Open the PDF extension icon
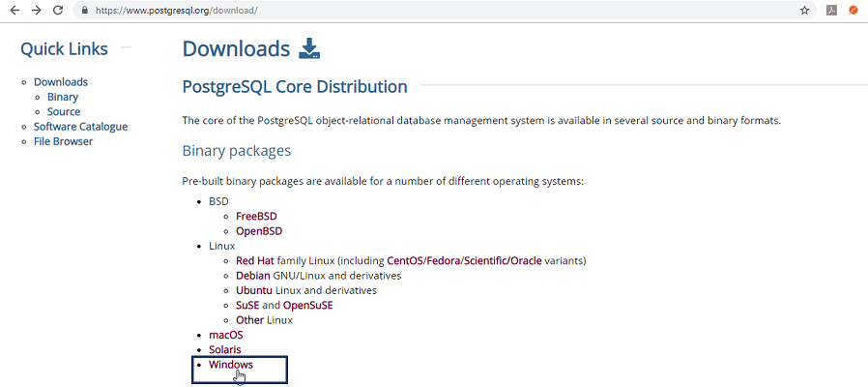Viewport: 868px width, 387px height. tap(831, 10)
